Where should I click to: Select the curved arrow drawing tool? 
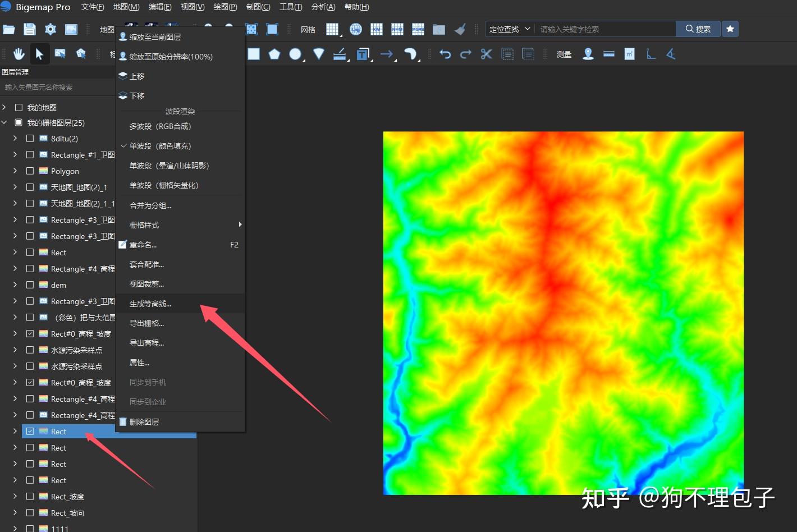click(x=411, y=54)
